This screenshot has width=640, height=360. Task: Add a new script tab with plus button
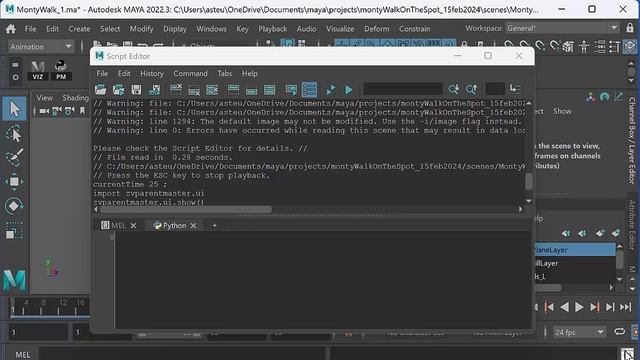point(214,225)
